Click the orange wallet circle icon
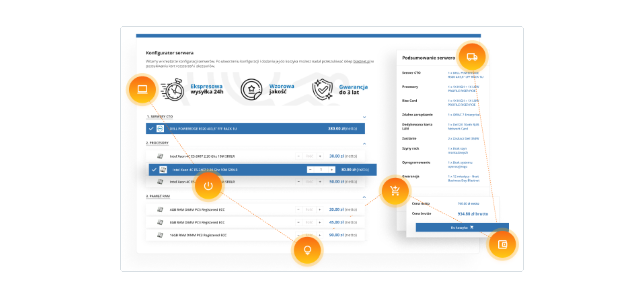The image size is (644, 298). tap(502, 244)
